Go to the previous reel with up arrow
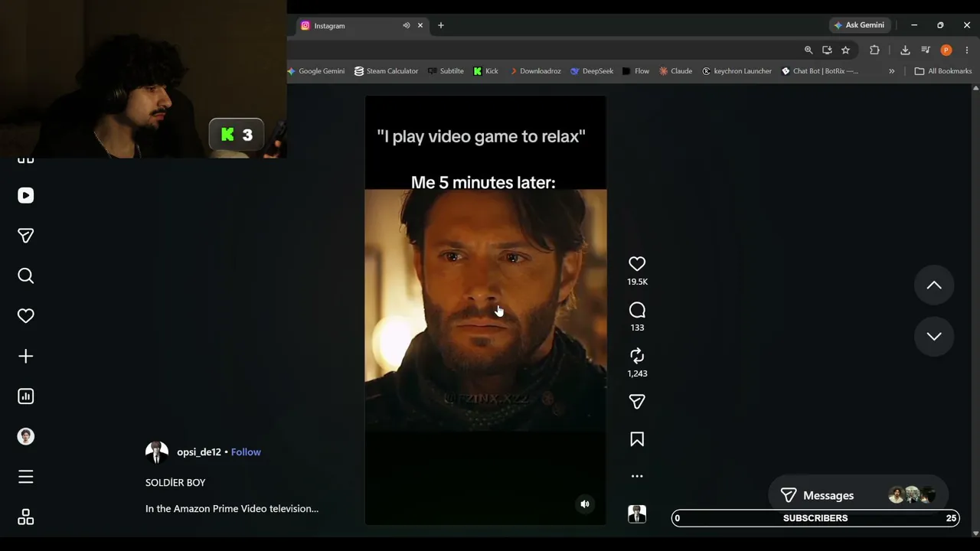980x551 pixels. click(934, 285)
